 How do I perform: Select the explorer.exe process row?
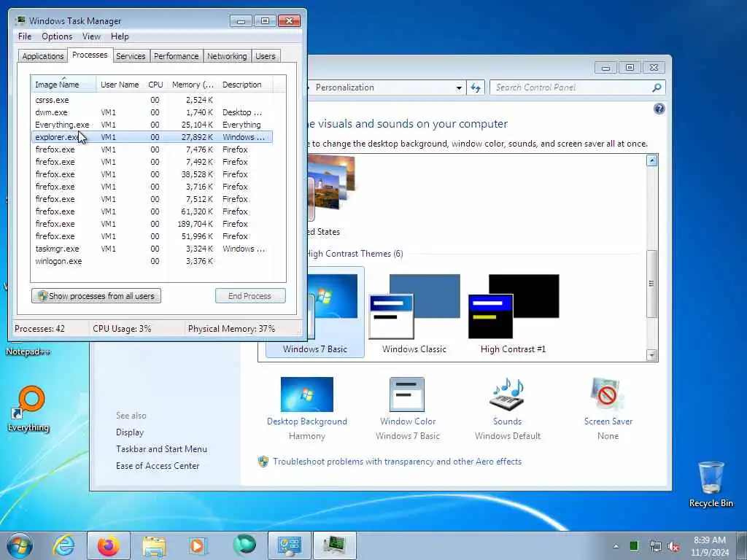[x=152, y=137]
